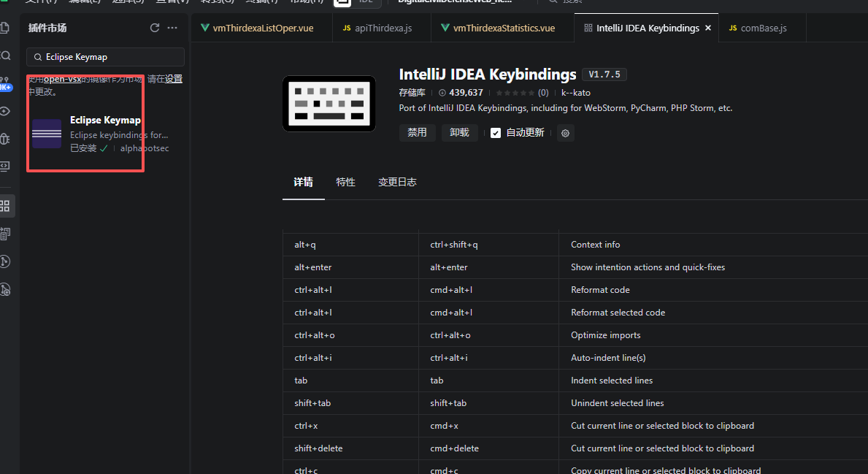Focus the Eclipse Keymap search input field
The height and width of the screenshot is (474, 868).
[105, 57]
